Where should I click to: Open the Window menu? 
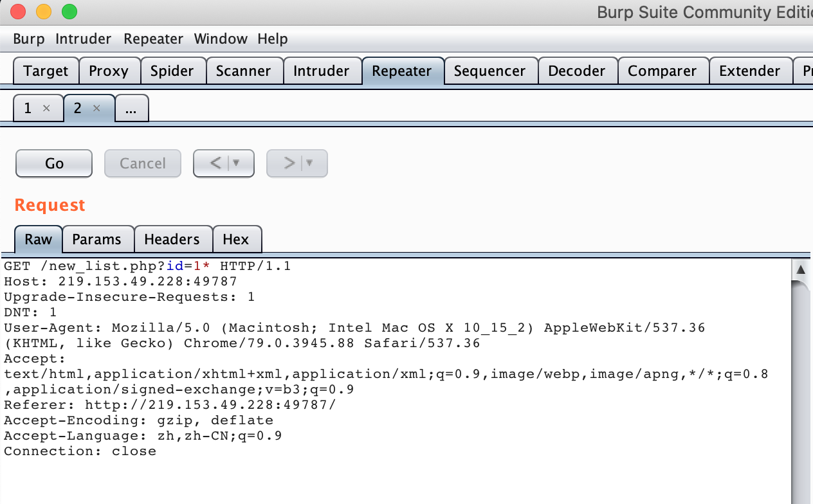[x=221, y=39]
